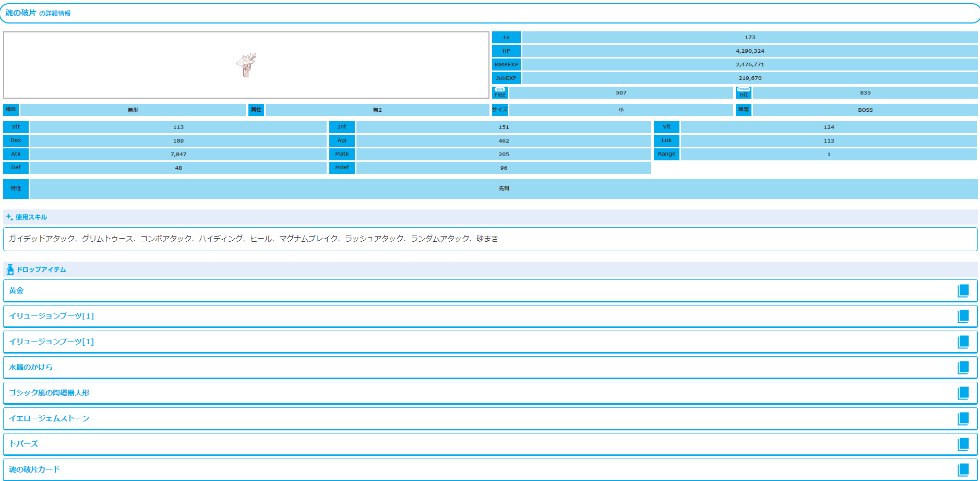Click the potion bottle icon beside ドロップアイテム
The height and width of the screenshot is (481, 980).
pyautogui.click(x=10, y=269)
